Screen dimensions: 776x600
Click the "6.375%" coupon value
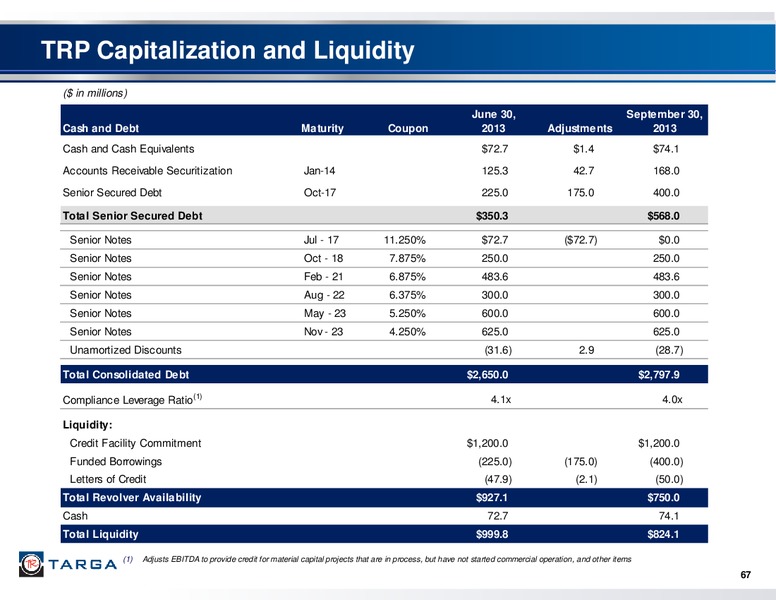[407, 295]
